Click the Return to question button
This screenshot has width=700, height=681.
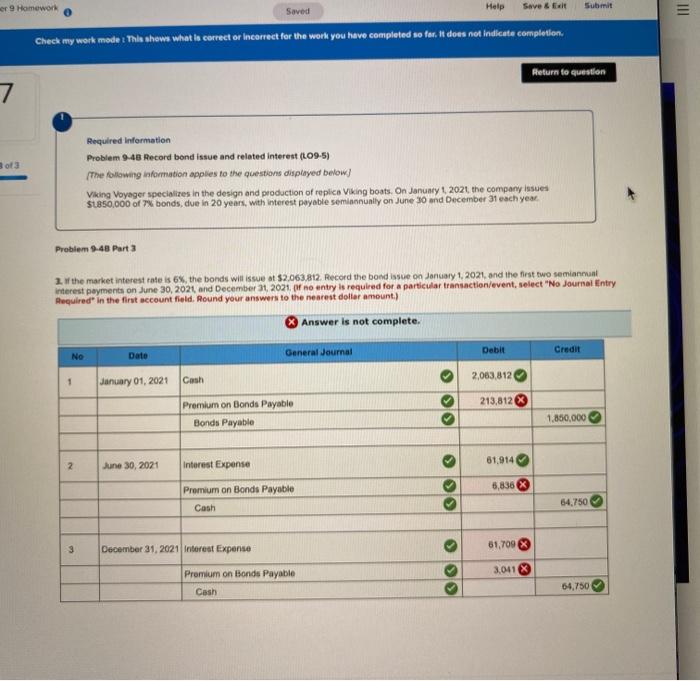click(568, 72)
